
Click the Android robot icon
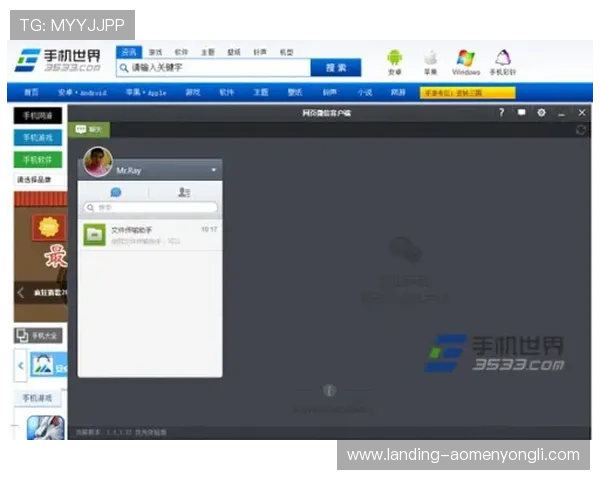(394, 58)
